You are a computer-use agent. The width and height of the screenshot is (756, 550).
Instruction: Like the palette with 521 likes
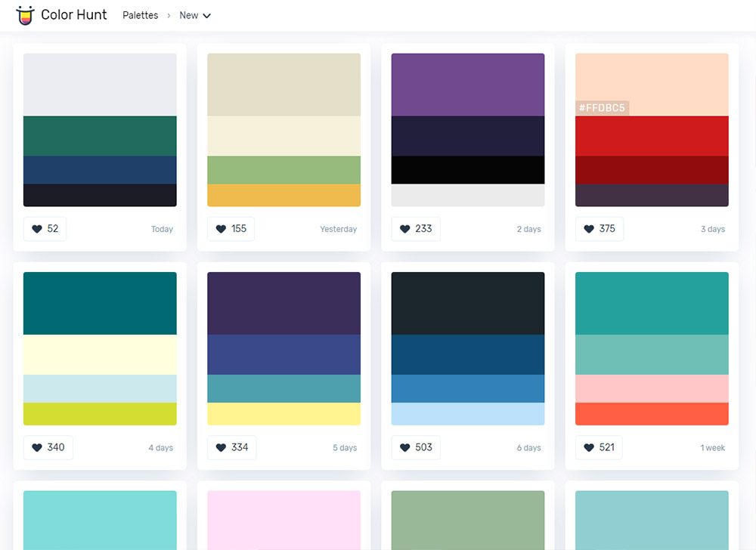click(x=599, y=447)
